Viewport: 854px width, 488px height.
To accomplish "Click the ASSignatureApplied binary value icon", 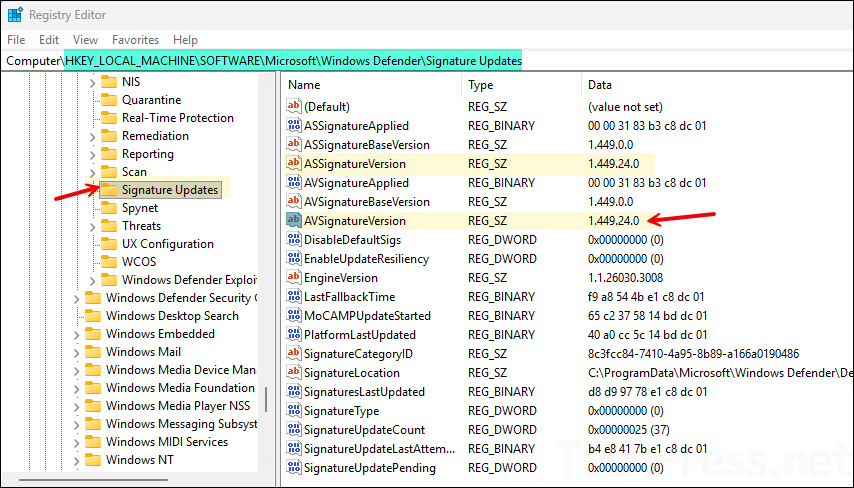I will tap(294, 125).
